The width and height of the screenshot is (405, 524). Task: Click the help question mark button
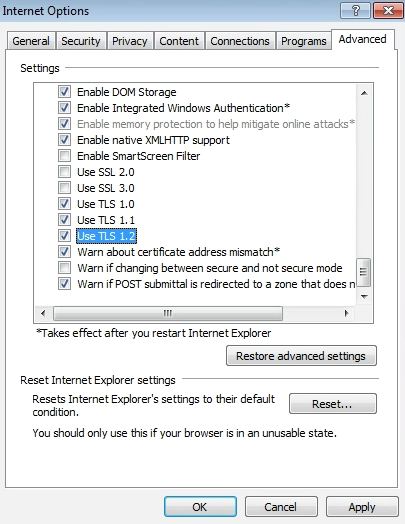(x=355, y=11)
